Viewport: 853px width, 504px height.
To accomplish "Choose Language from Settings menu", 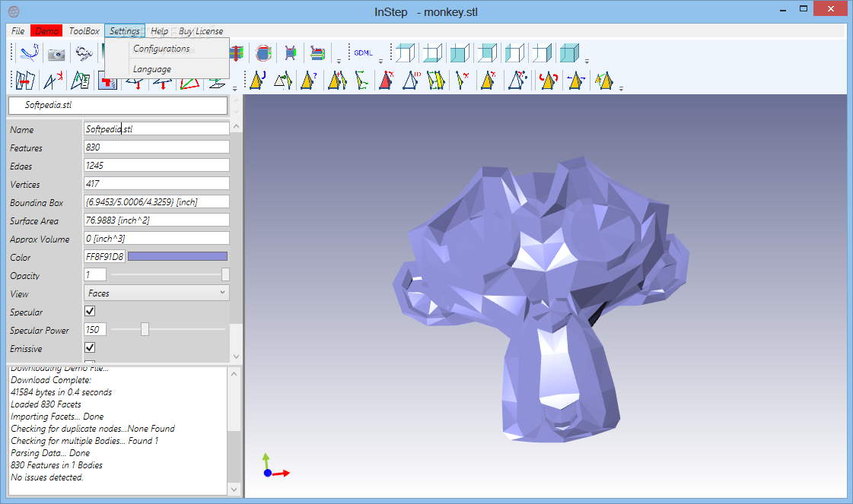I will [x=152, y=69].
